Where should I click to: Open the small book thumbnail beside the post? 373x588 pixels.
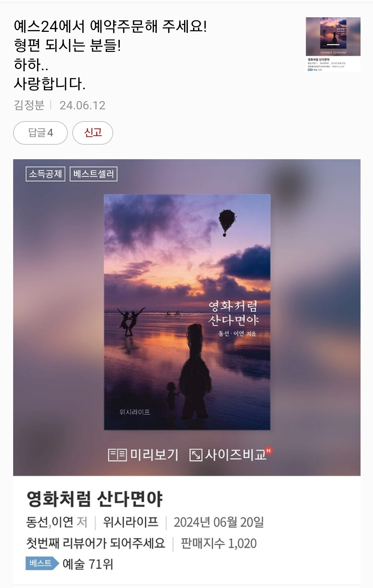pyautogui.click(x=333, y=45)
